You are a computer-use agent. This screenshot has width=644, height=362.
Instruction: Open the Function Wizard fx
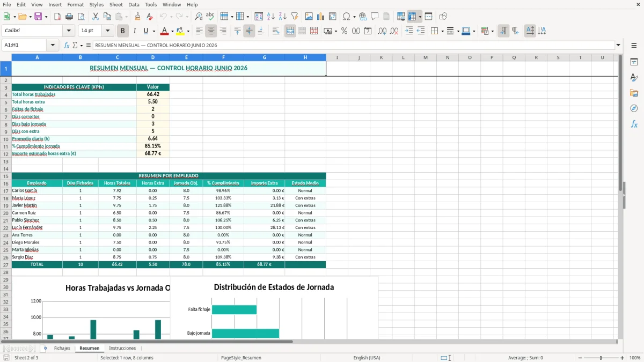click(67, 46)
